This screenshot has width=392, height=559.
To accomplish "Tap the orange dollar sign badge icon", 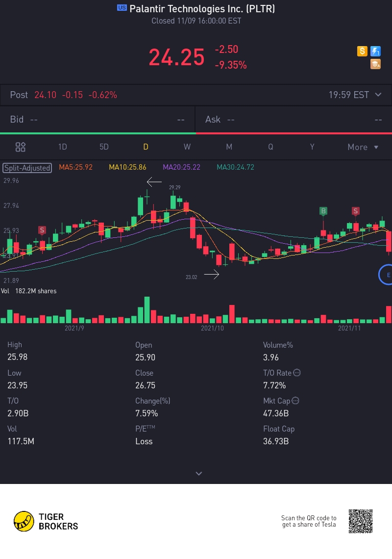I will [362, 51].
